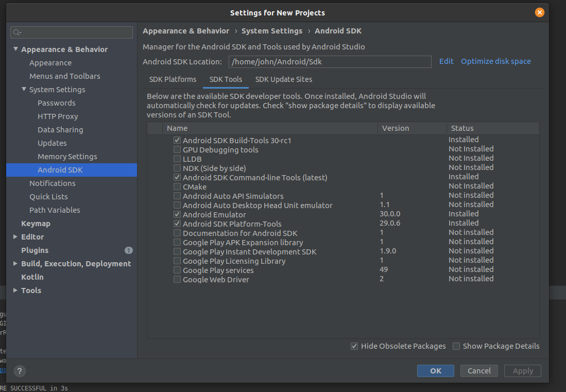Click Installed status of Android Emulator

464,214
